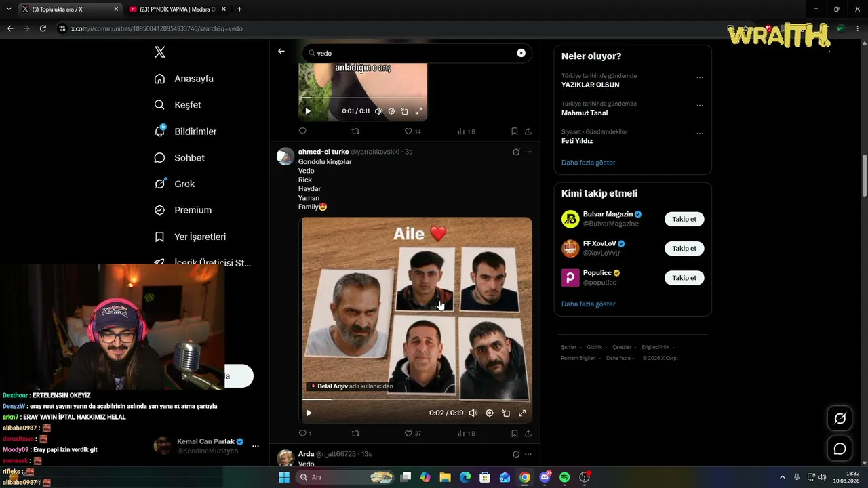Show hidden system tray icons
Image resolution: width=868 pixels, height=488 pixels.
pyautogui.click(x=782, y=477)
